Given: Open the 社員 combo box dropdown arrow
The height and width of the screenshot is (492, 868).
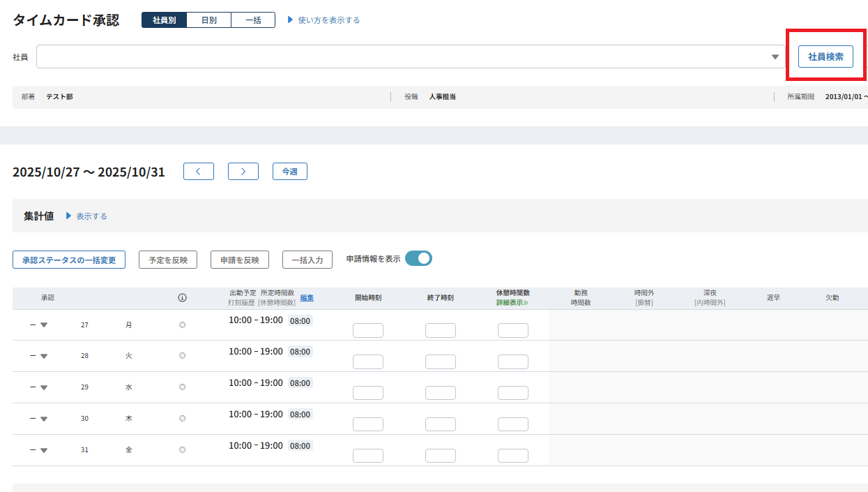Looking at the screenshot, I should point(775,57).
